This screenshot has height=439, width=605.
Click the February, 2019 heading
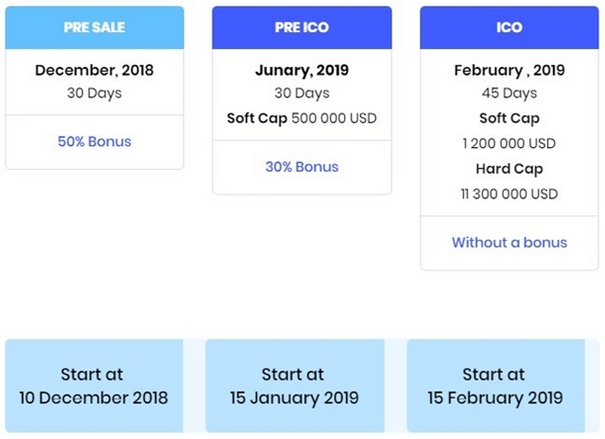[x=509, y=71]
